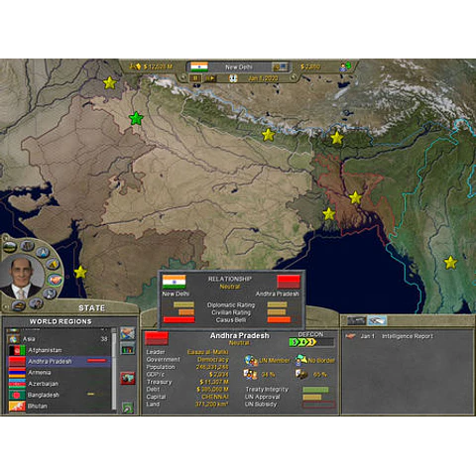
Task: Click red Andhra Pradesh flag in Relationship popup
Action: coord(289,282)
